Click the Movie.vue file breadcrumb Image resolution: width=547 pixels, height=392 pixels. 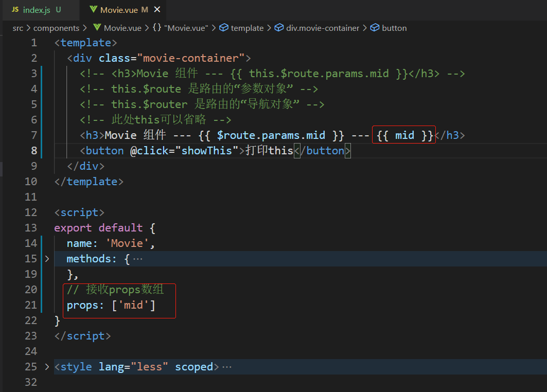122,28
